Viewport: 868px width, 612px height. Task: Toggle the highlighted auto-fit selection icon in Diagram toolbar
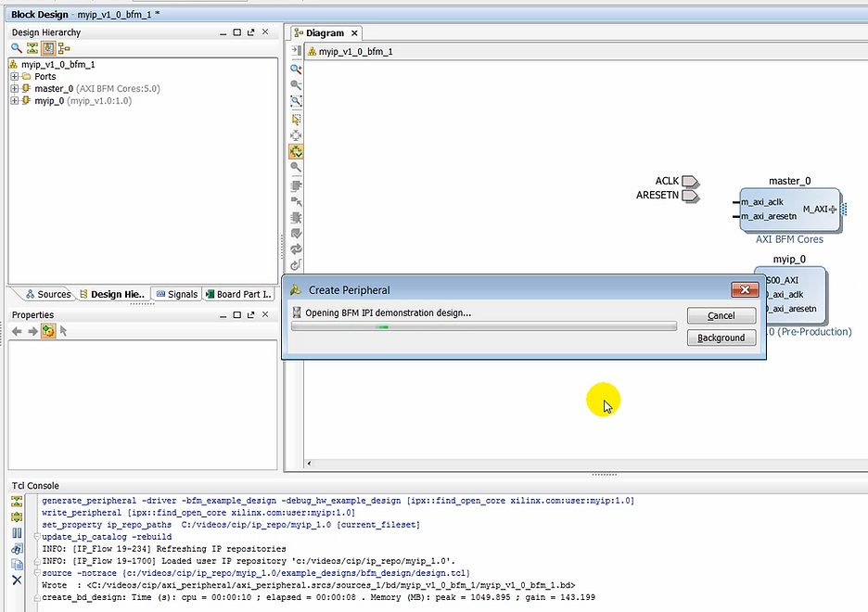(297, 151)
